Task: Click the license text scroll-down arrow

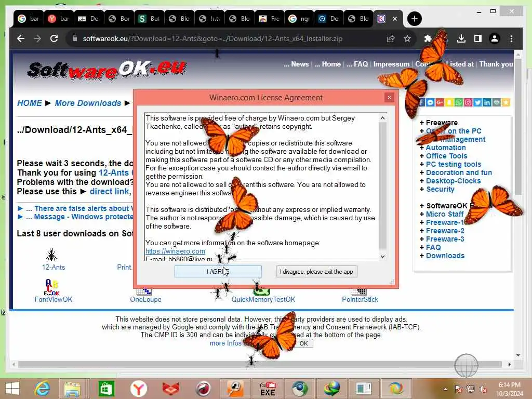Action: (x=382, y=257)
